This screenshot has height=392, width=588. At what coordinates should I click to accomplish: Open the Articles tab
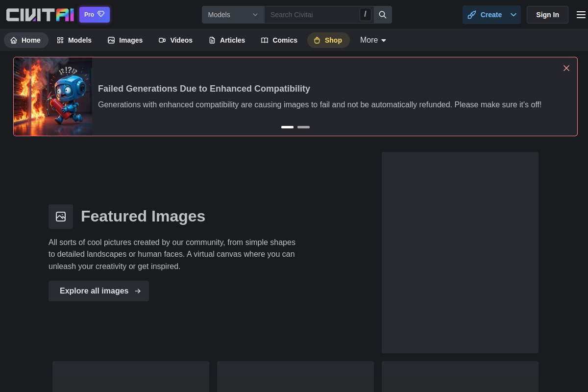(x=227, y=40)
